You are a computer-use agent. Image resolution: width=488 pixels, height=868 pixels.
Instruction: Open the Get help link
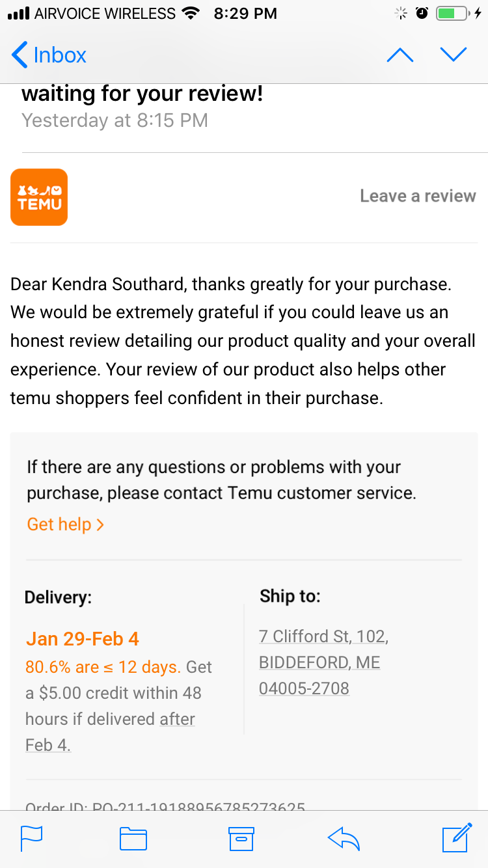[65, 524]
